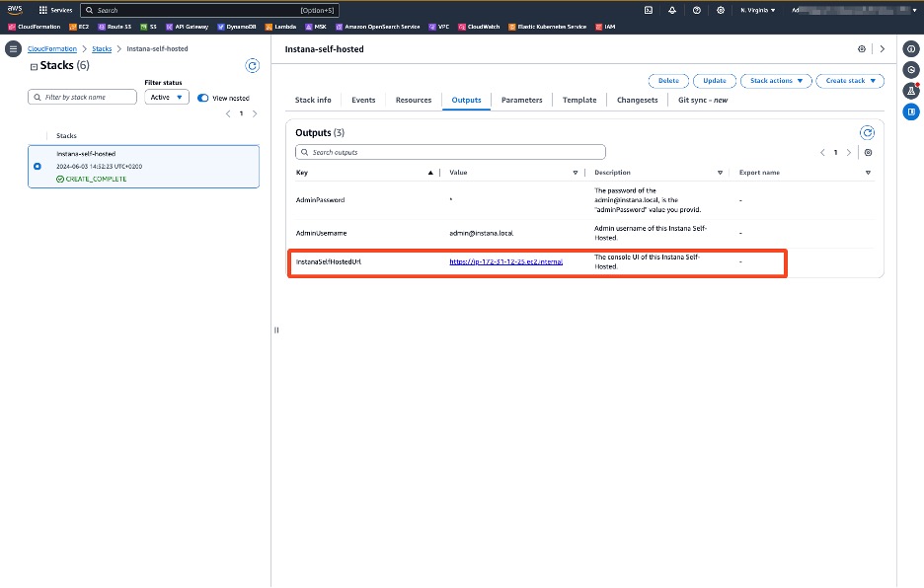Open the API Gateway favorites shortcut
924x588 pixels.
coord(187,27)
